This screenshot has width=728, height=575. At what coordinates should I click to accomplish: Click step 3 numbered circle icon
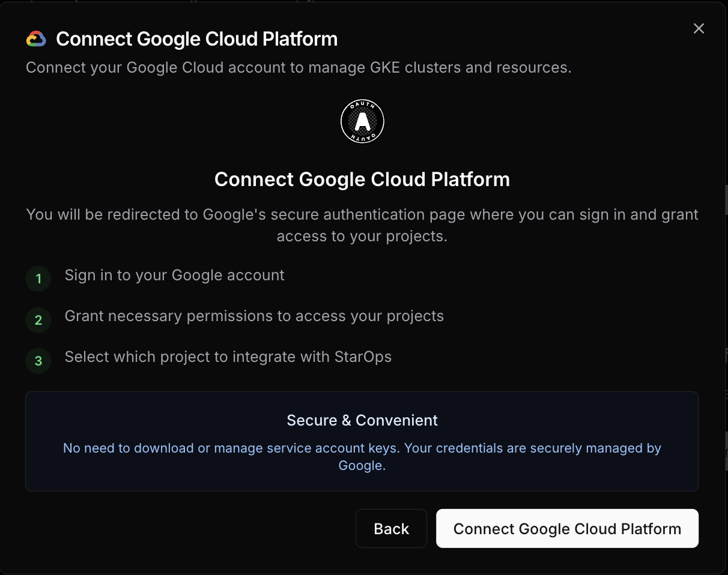click(37, 361)
